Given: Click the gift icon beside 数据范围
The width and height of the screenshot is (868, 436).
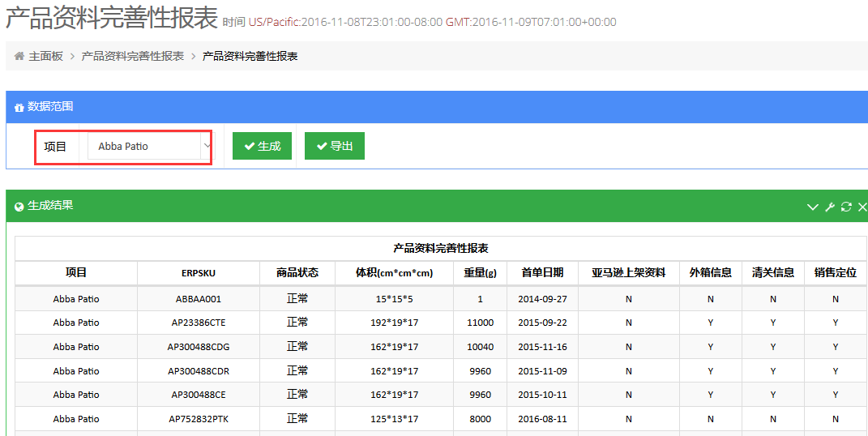Looking at the screenshot, I should point(19,107).
